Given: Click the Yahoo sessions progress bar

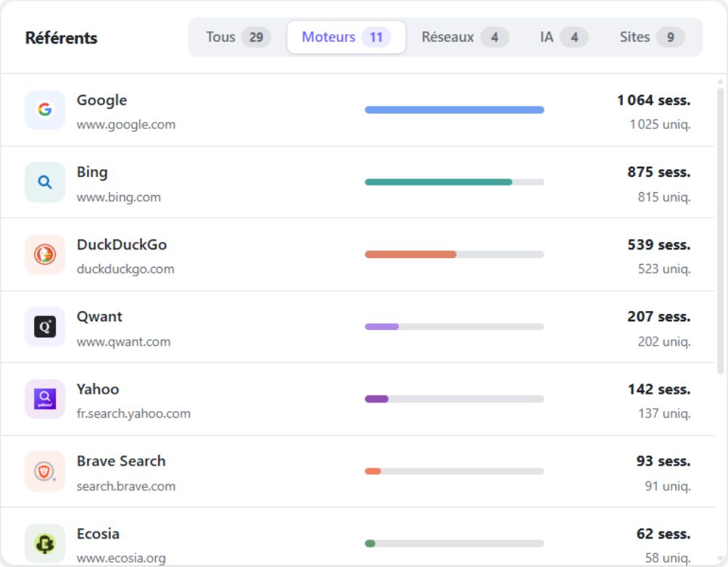Looking at the screenshot, I should coord(455,399).
